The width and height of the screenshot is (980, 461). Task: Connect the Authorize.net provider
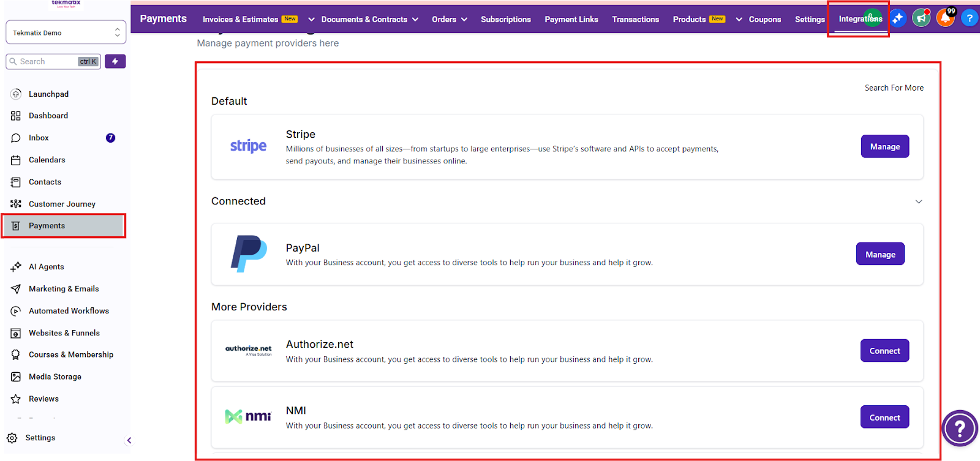pyautogui.click(x=884, y=351)
